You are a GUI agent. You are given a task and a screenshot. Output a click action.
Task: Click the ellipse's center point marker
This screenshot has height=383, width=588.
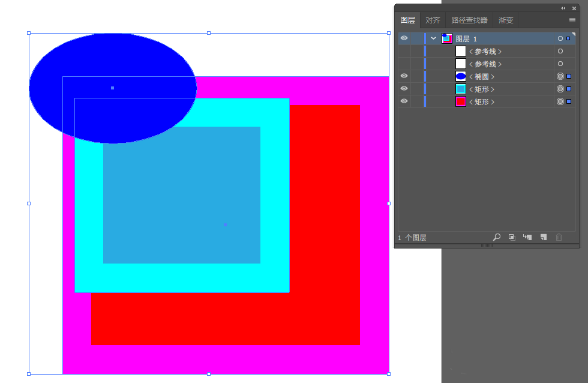[113, 88]
